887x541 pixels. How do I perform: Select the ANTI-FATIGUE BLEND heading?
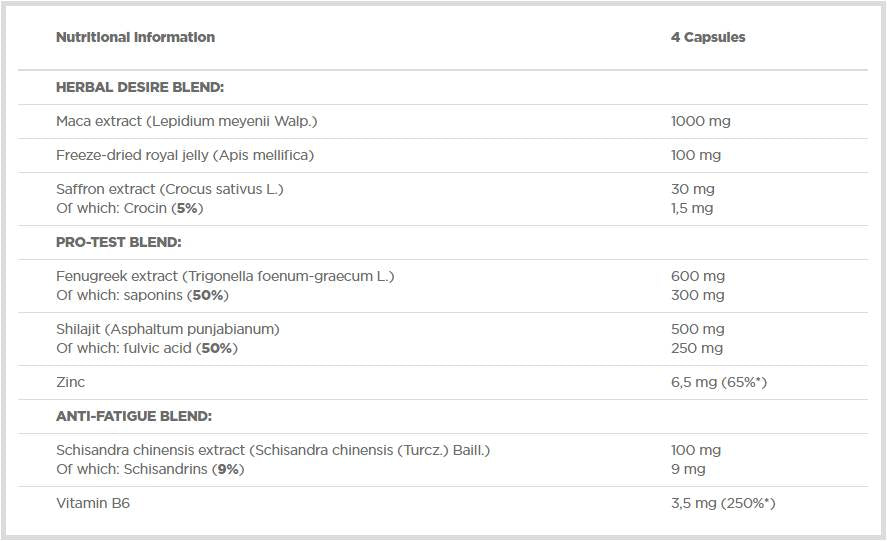tap(134, 416)
